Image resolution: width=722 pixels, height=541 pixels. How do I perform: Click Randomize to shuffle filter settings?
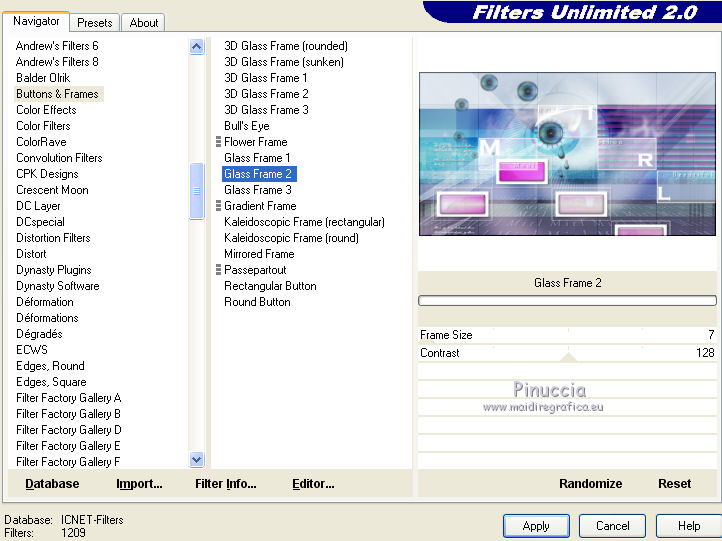590,483
